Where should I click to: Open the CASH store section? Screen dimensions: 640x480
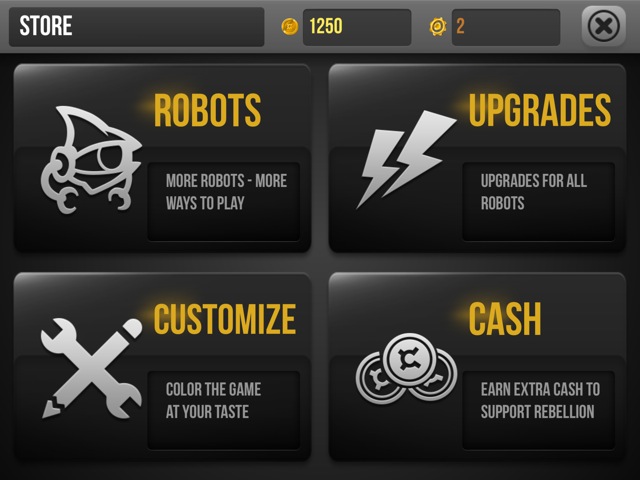(x=477, y=367)
